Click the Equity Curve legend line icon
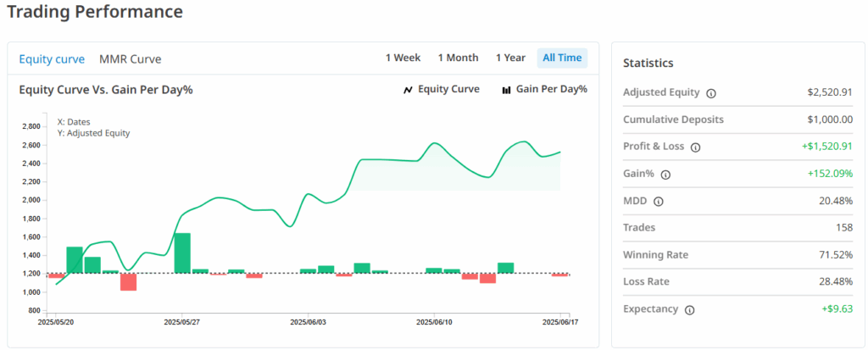The height and width of the screenshot is (350, 868). [x=408, y=90]
